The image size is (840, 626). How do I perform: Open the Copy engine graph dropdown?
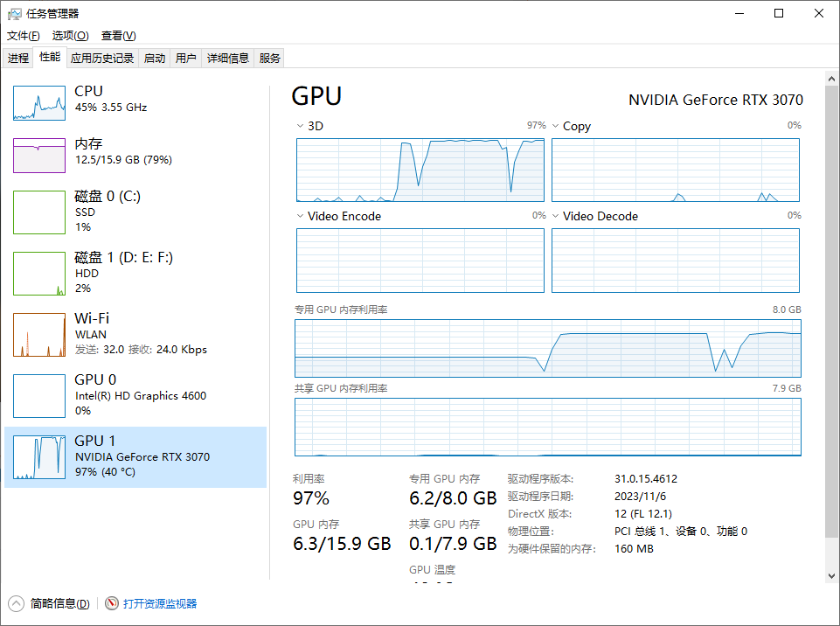click(556, 126)
